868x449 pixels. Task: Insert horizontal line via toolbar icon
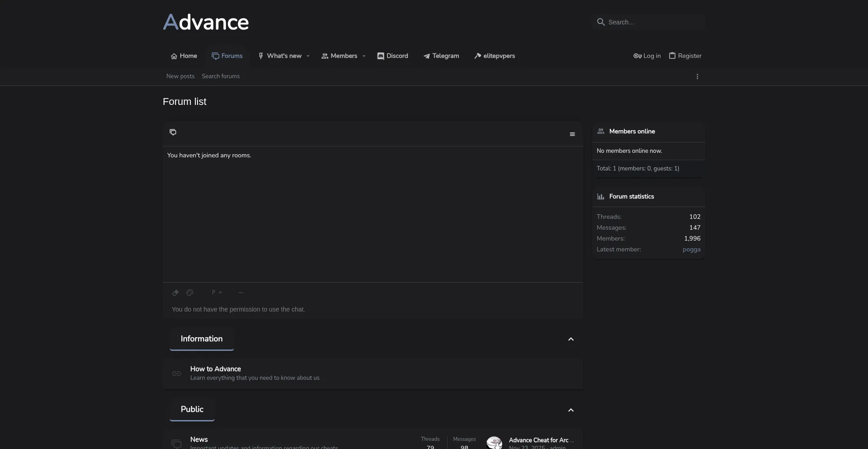click(x=241, y=293)
